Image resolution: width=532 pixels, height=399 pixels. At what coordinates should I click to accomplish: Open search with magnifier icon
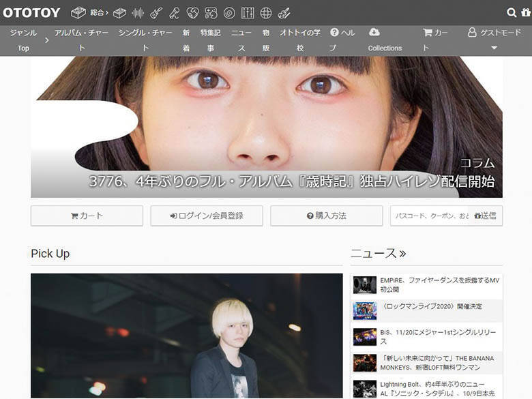point(512,13)
